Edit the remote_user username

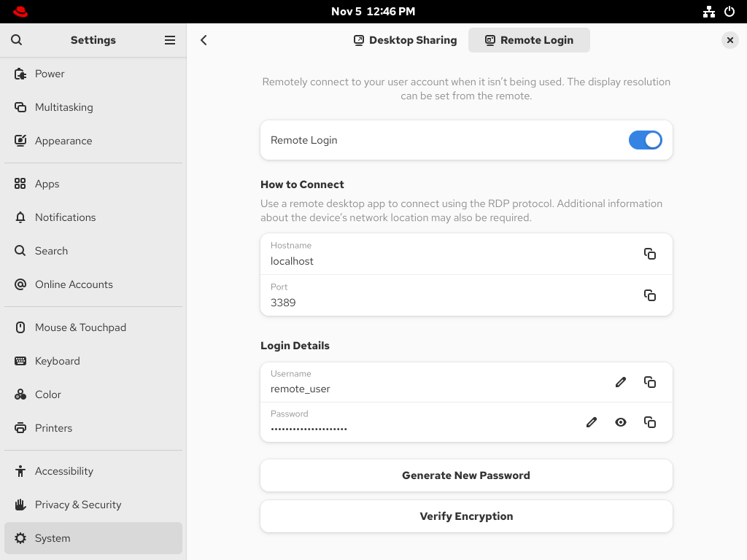(621, 382)
